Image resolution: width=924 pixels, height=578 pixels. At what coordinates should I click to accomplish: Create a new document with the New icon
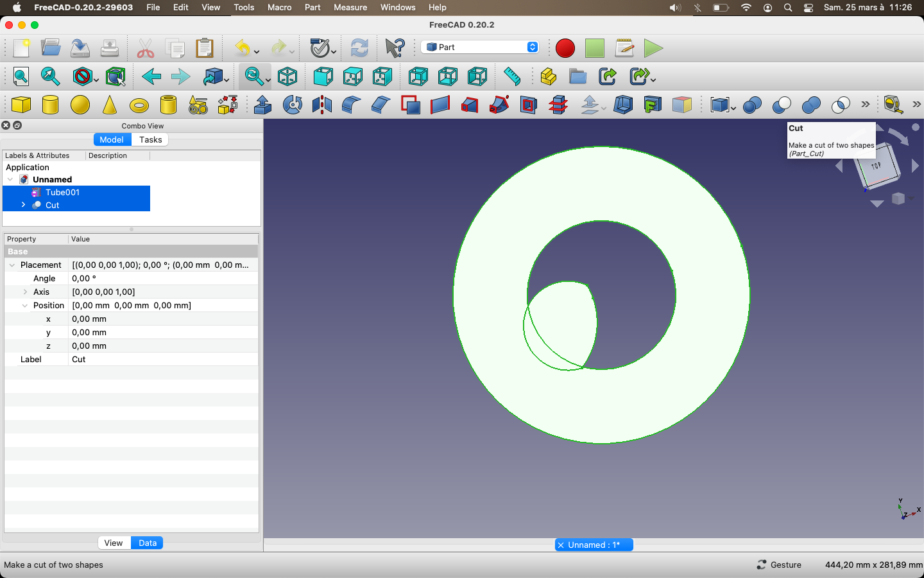click(x=21, y=48)
